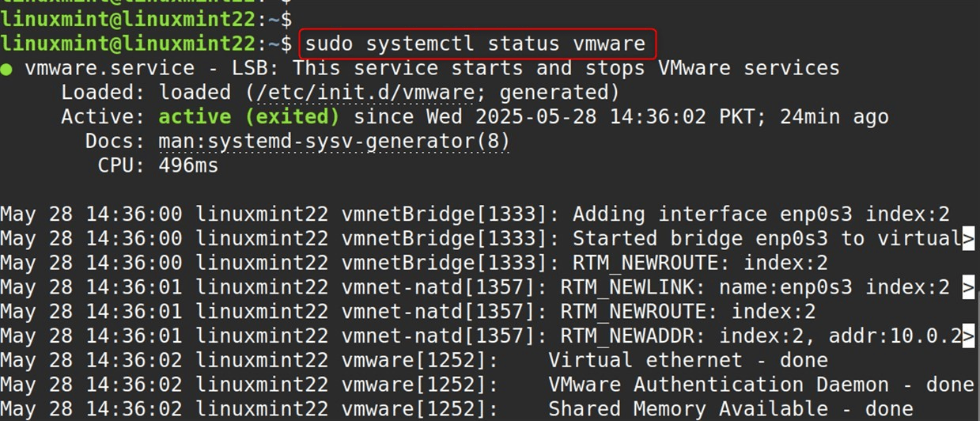This screenshot has height=421, width=980.
Task: Click truncation arrow on 'RTM_NEWLINK' line
Action: coord(968,289)
